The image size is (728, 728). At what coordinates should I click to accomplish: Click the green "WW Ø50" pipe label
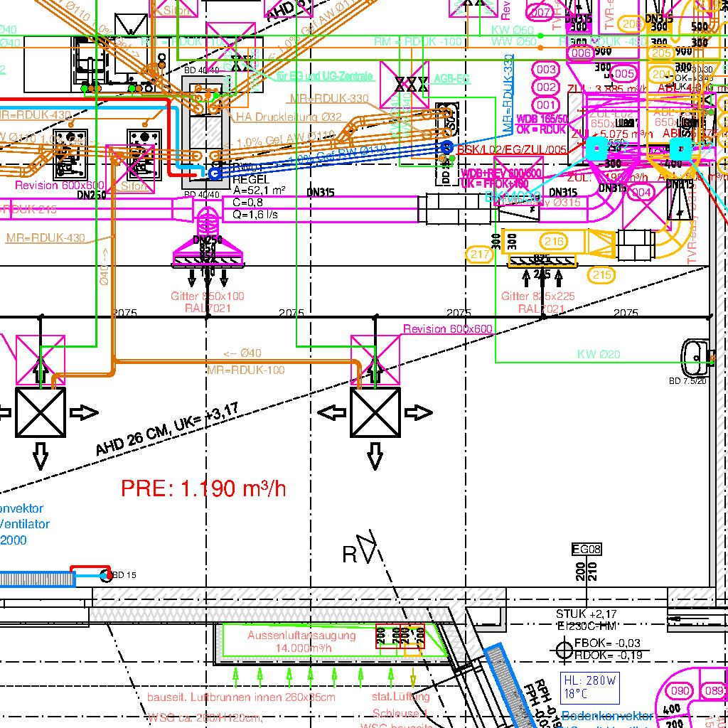pyautogui.click(x=513, y=42)
